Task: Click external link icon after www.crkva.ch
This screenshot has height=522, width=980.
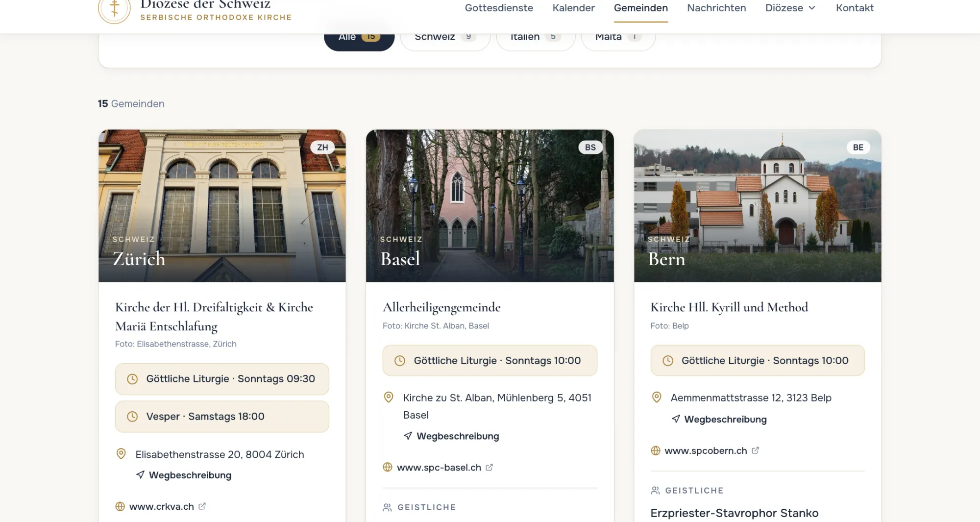Action: tap(202, 506)
